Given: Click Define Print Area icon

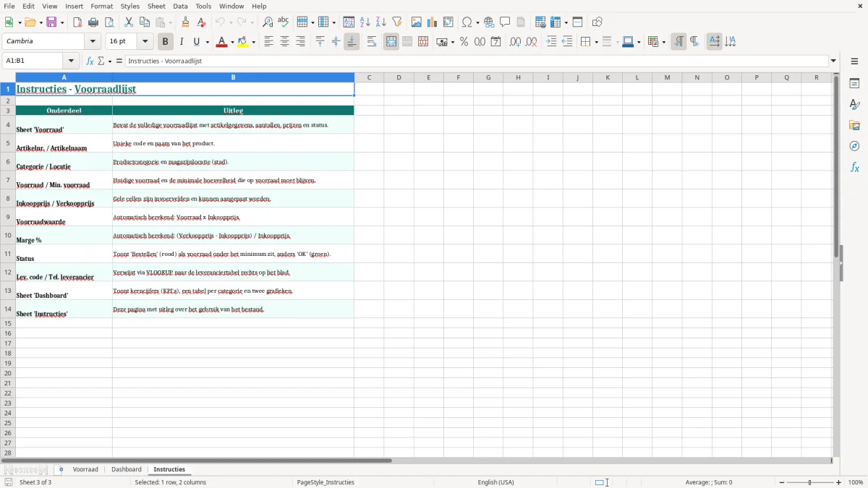Looking at the screenshot, I should click(x=540, y=22).
